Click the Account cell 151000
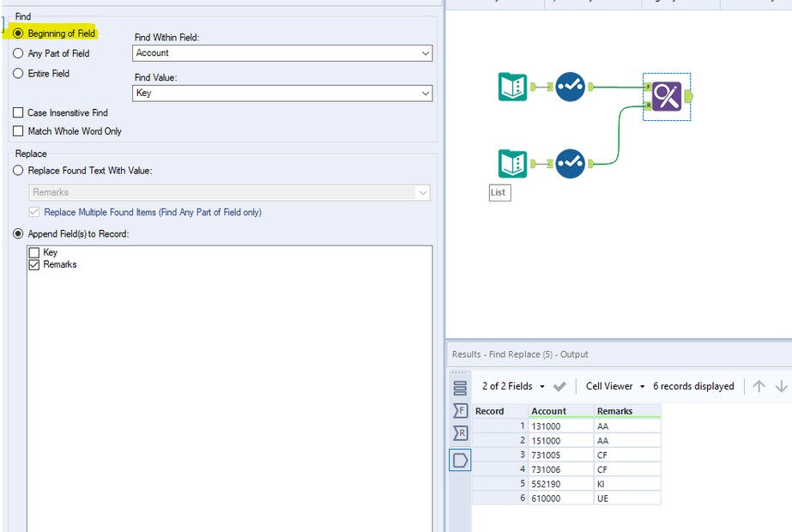 pos(560,441)
